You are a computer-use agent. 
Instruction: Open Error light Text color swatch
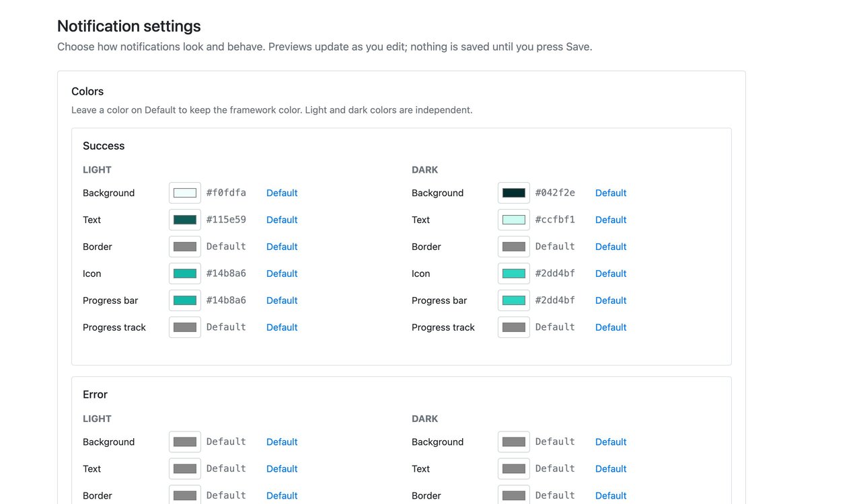pos(185,469)
